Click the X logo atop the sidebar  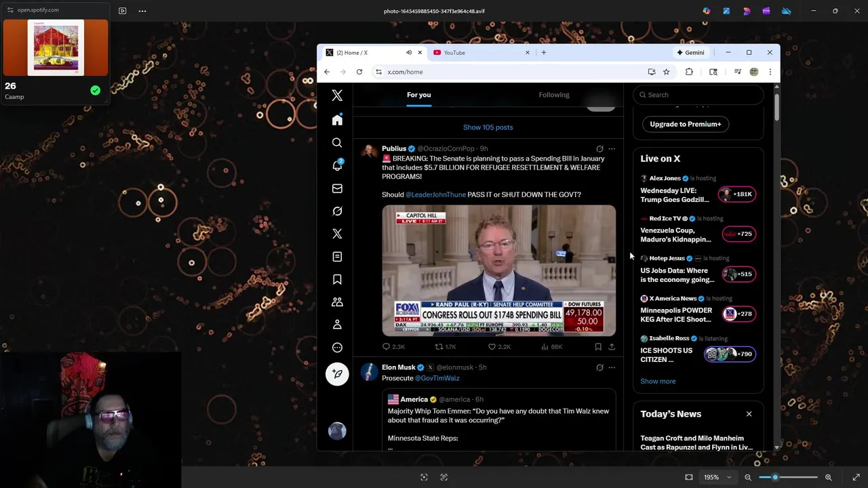point(337,96)
